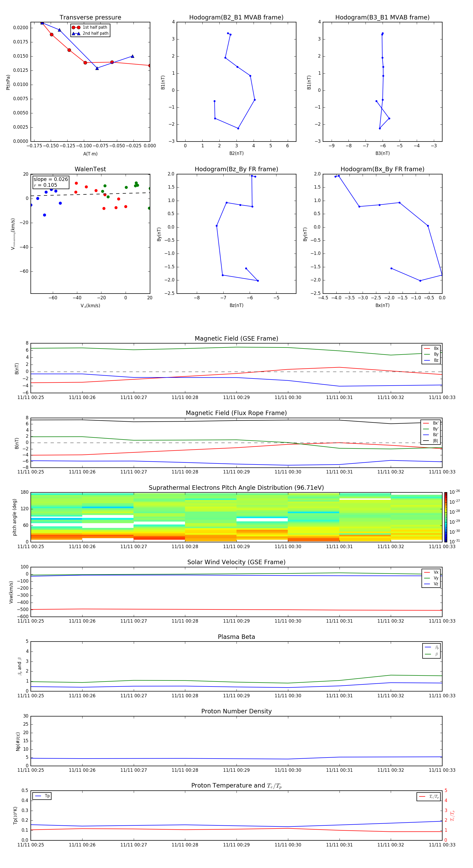Click the "Hodogram(Bx_By FR frame)" title
The height and width of the screenshot is (868, 473).
(382, 169)
